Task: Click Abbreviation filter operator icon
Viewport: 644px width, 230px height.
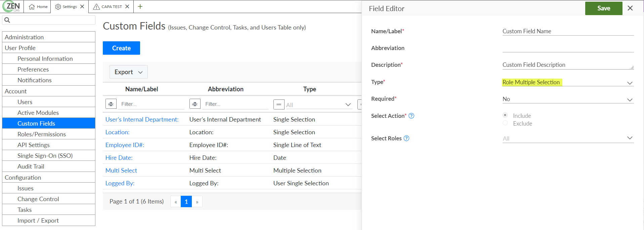Action: [x=195, y=104]
